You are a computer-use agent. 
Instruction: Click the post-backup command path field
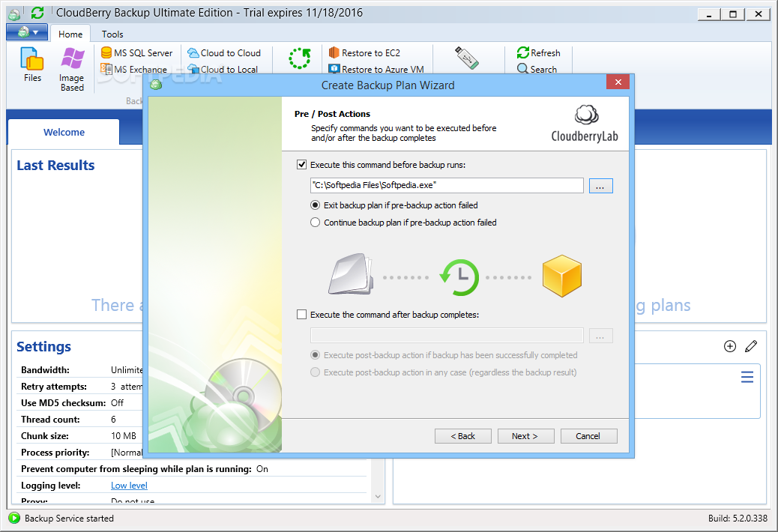447,336
